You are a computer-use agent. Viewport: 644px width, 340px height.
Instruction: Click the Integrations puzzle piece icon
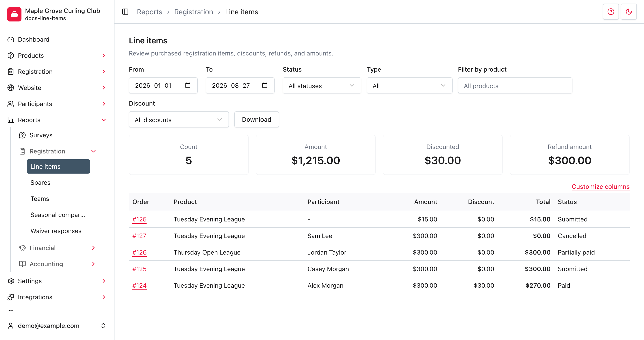pos(11,297)
